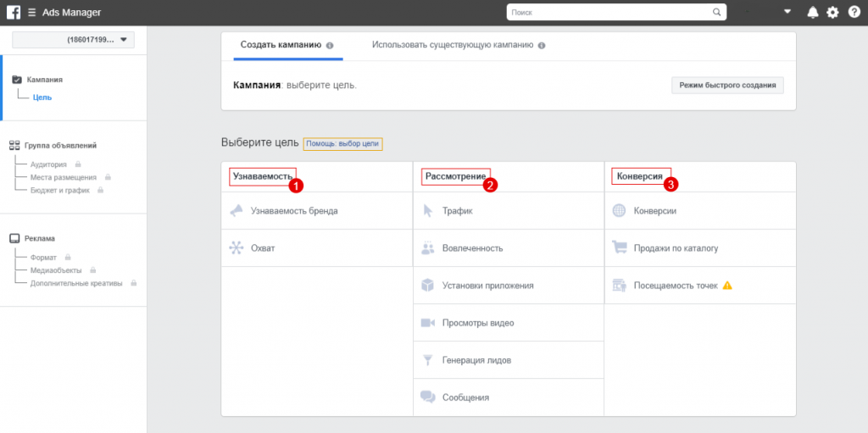
Task: Open the settings gear icon
Action: [x=832, y=12]
